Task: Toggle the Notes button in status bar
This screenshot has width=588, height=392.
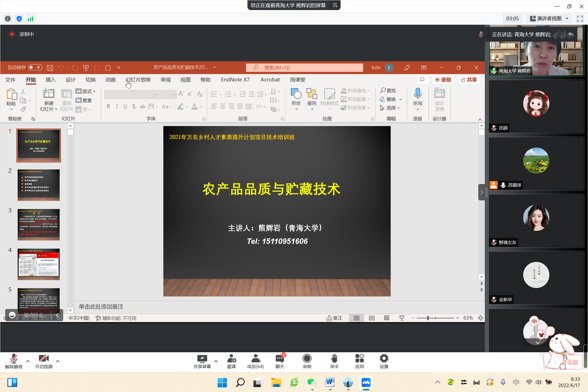Action: click(x=334, y=318)
